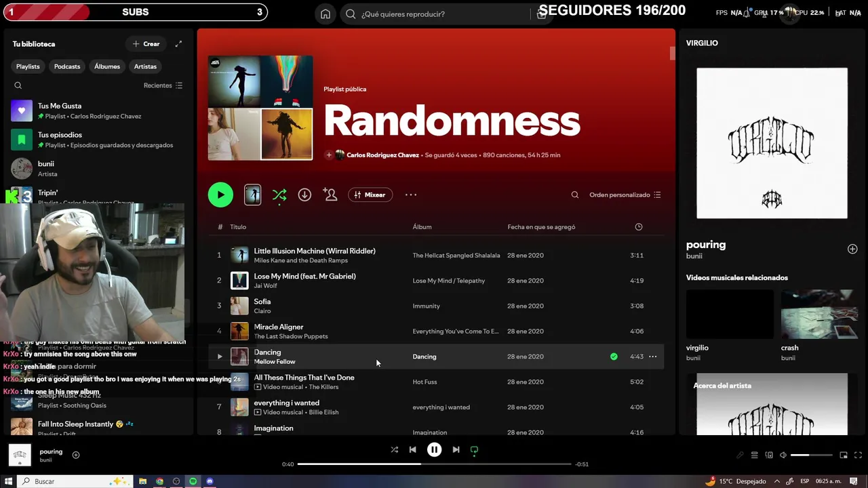Invite collaborators to Randomness playlist
Image resolution: width=868 pixels, height=488 pixels.
[330, 195]
